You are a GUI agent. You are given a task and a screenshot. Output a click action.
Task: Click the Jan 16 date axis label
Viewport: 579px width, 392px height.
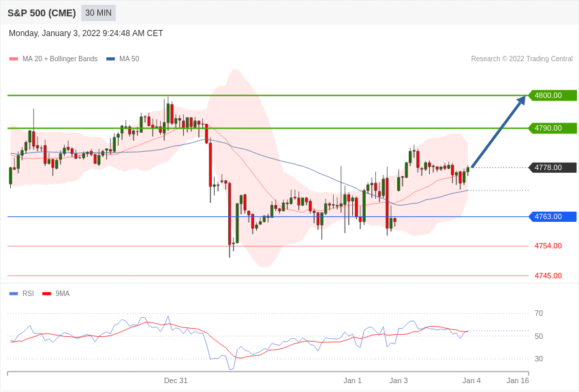(518, 380)
